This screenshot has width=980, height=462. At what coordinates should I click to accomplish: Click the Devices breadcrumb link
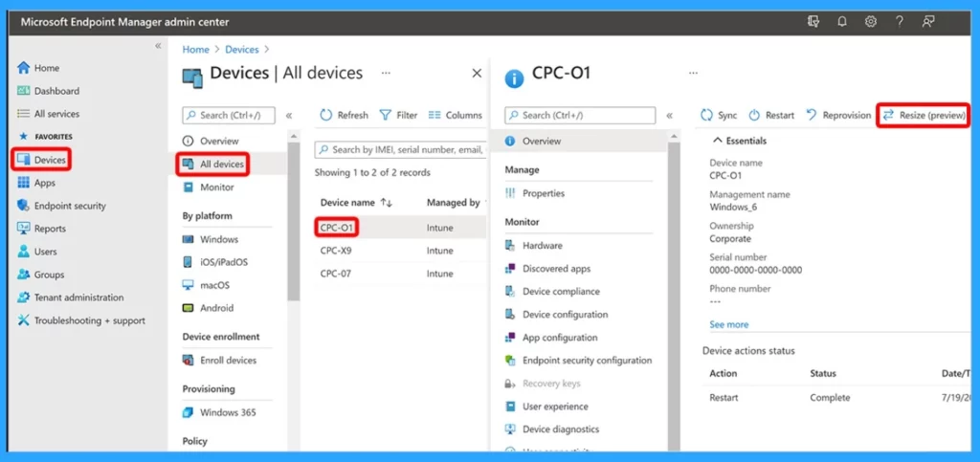click(x=242, y=50)
